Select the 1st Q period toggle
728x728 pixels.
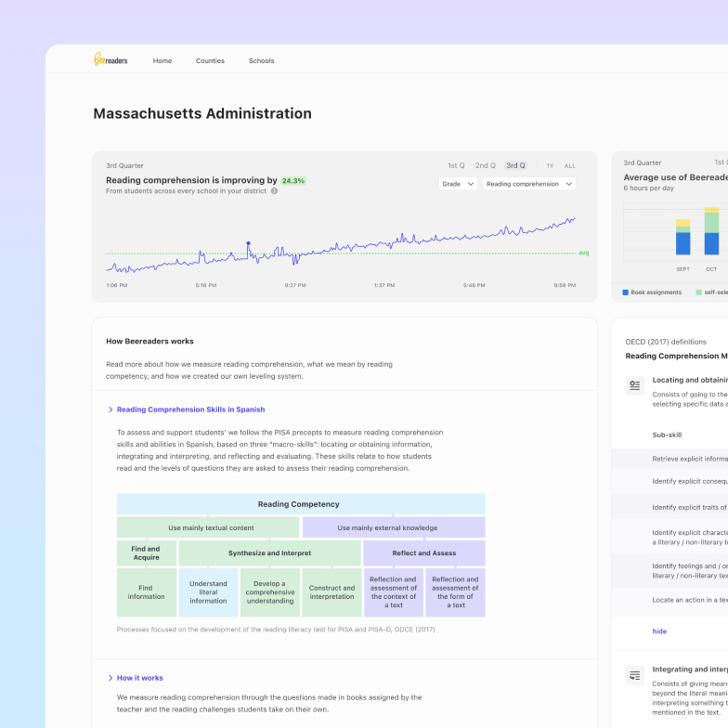pyautogui.click(x=456, y=166)
